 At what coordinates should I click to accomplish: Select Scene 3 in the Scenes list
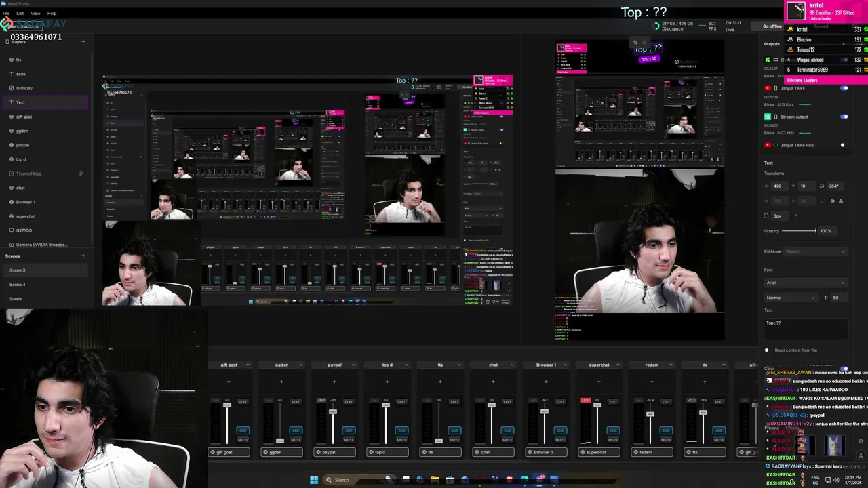(44, 270)
